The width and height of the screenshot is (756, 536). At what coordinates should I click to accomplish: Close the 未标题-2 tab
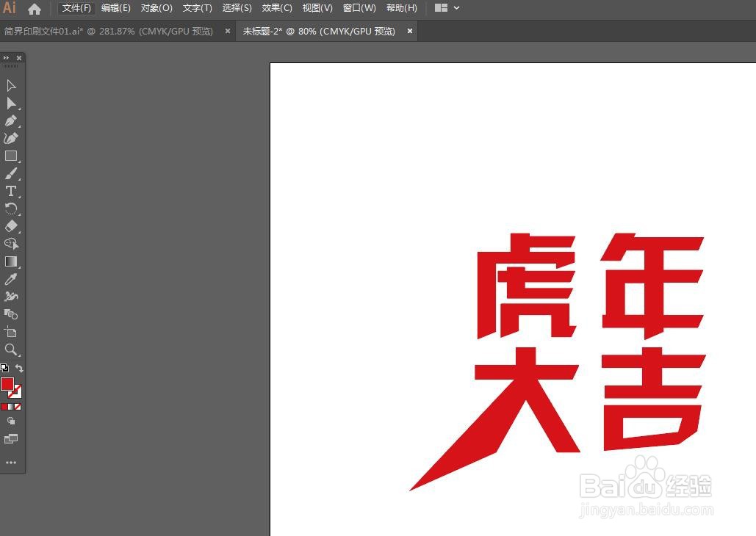410,31
